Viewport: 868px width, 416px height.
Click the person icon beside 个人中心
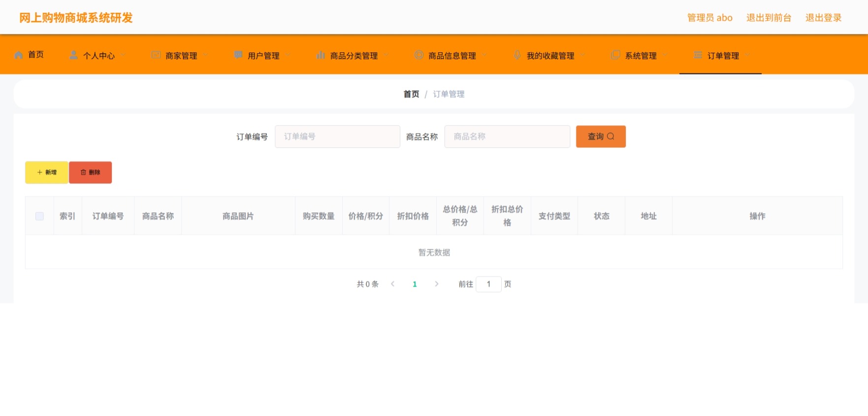click(73, 55)
